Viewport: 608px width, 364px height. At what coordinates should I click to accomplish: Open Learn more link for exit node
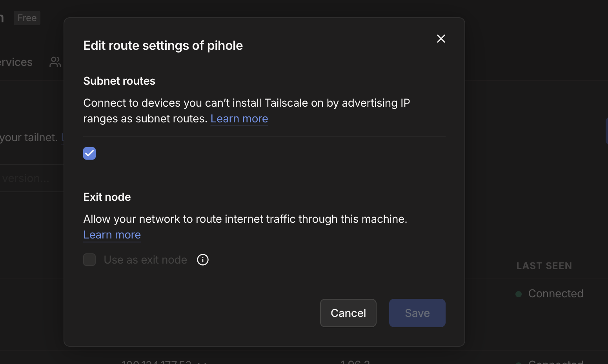112,235
